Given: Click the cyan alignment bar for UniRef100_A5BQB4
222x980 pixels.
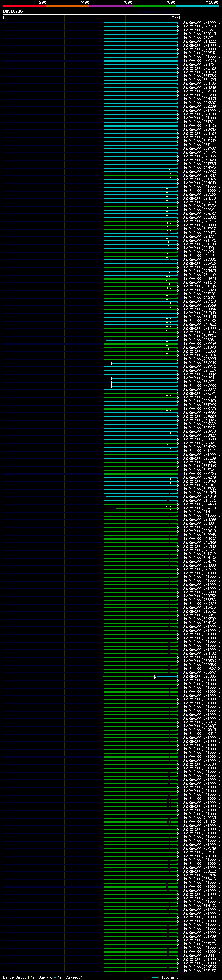Looking at the screenshot, I should (x=142, y=340).
